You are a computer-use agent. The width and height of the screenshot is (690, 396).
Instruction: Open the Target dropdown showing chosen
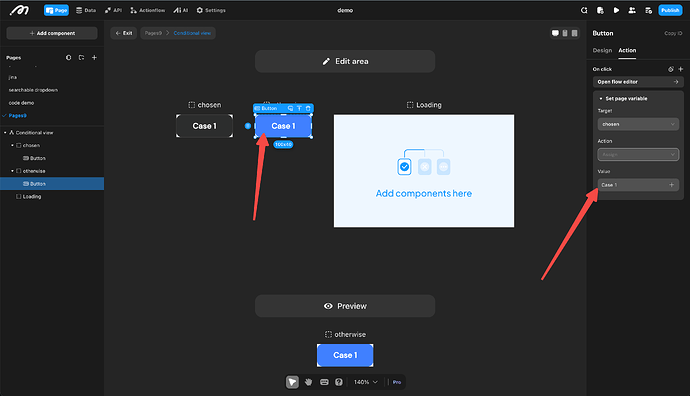[638, 124]
